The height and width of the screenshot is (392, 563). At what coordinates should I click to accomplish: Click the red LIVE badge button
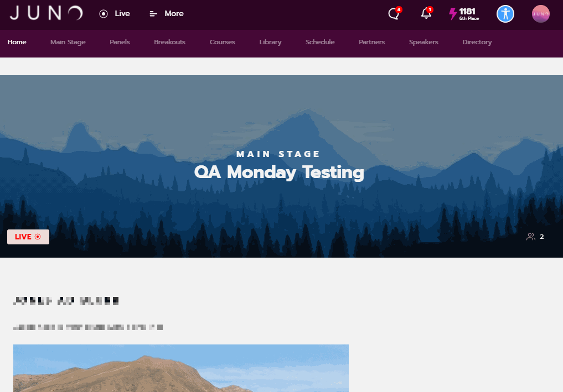(28, 237)
